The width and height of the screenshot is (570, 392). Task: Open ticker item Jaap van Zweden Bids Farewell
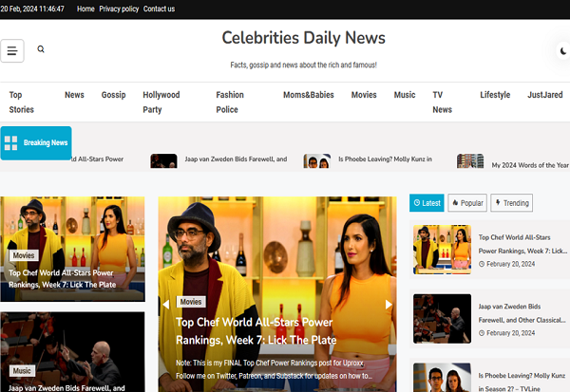pyautogui.click(x=236, y=159)
